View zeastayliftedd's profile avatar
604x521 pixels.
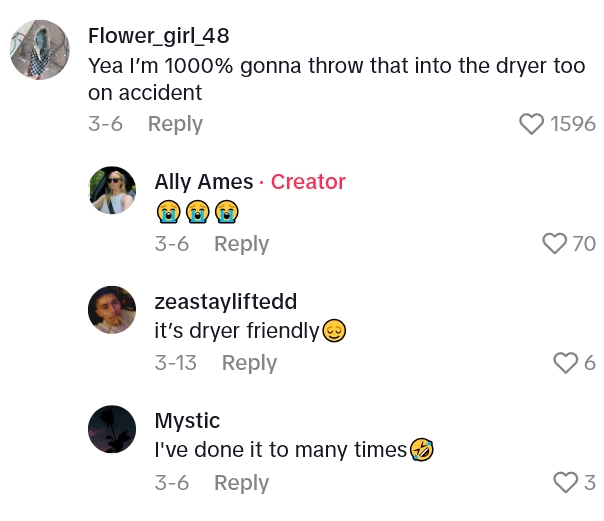112,310
